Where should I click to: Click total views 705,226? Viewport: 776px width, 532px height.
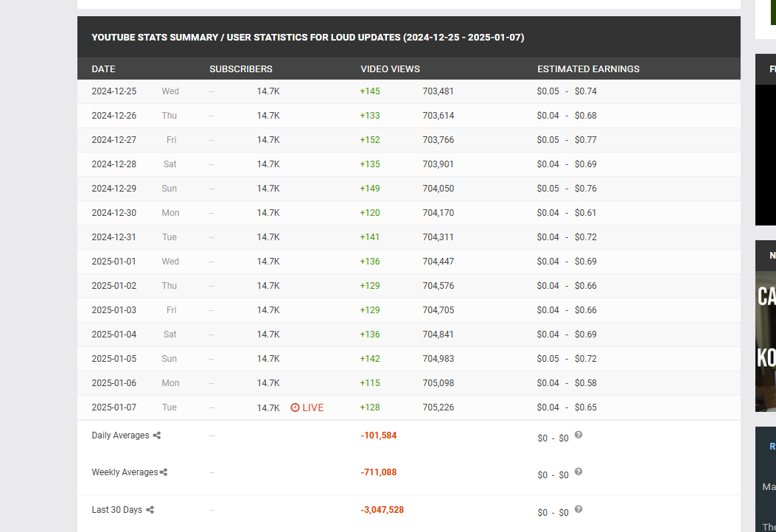(438, 407)
